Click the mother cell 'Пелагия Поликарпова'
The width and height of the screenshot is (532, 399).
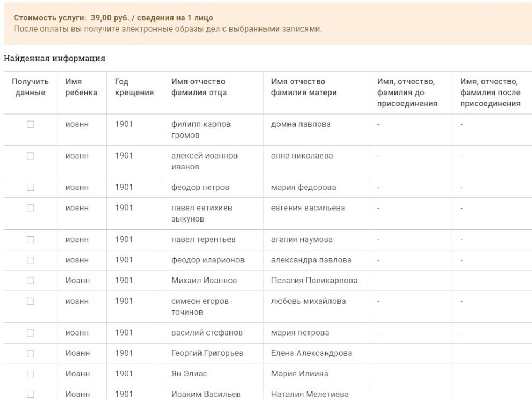[x=314, y=281]
